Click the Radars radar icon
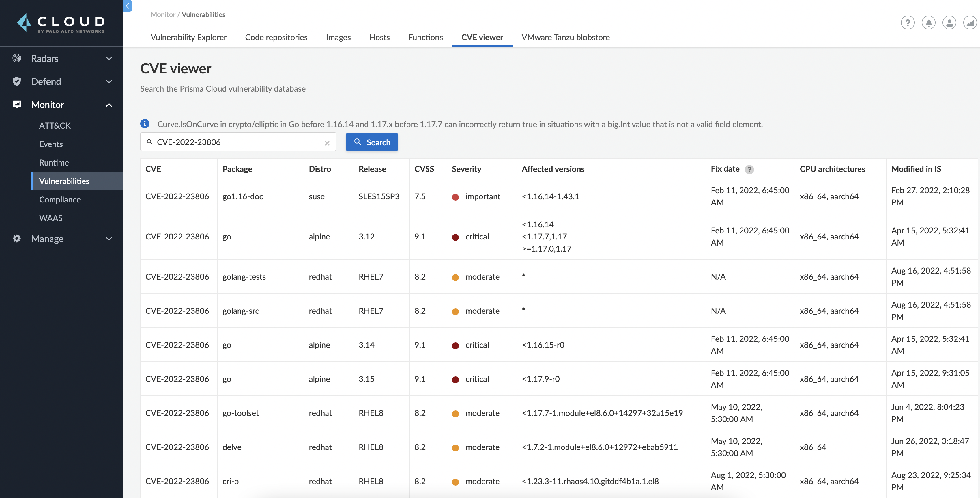The image size is (980, 498). click(17, 58)
